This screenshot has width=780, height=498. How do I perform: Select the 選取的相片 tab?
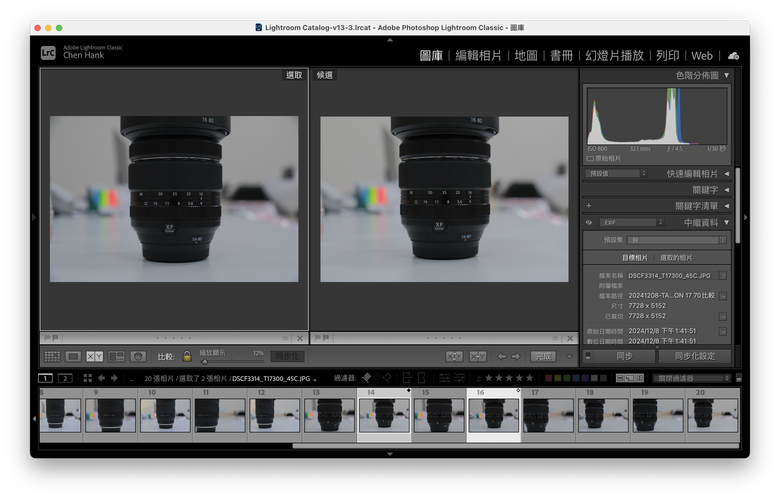click(676, 258)
